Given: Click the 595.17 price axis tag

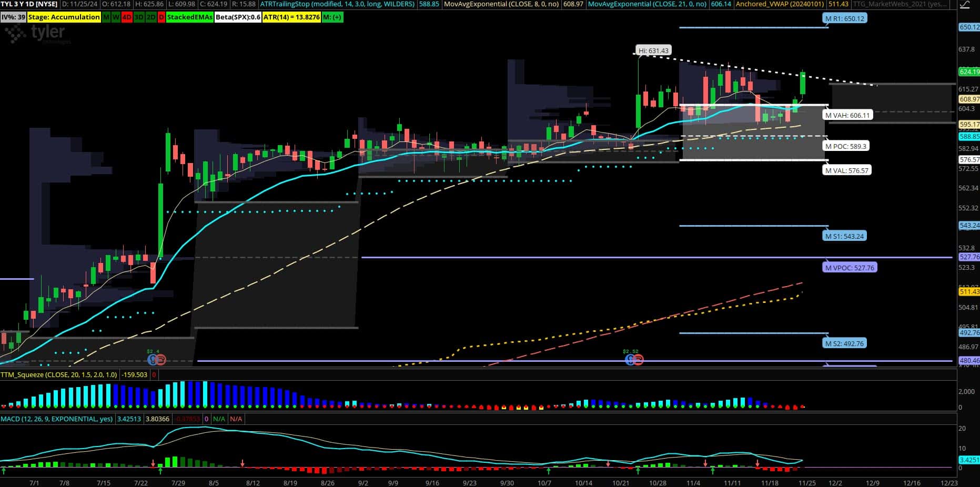Looking at the screenshot, I should pyautogui.click(x=969, y=125).
